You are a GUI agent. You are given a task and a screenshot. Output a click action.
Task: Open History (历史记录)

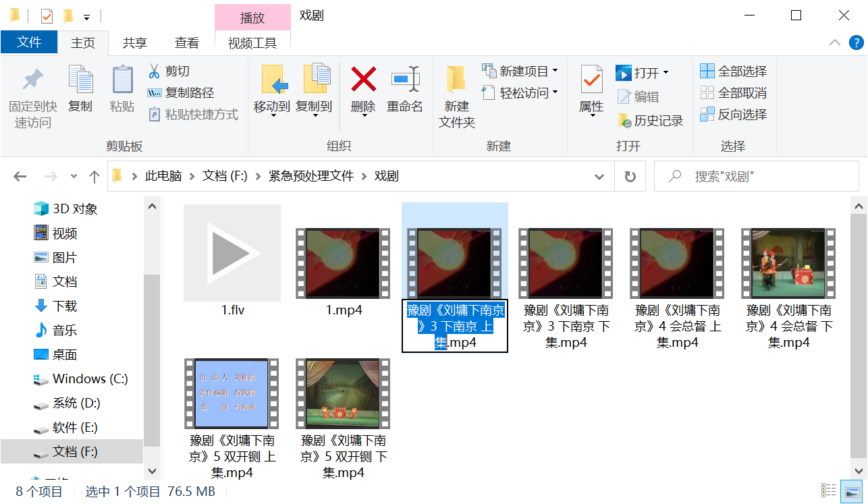click(x=650, y=121)
